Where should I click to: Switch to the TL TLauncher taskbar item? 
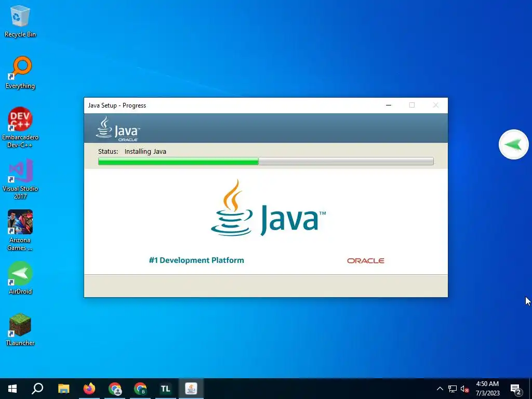(166, 389)
